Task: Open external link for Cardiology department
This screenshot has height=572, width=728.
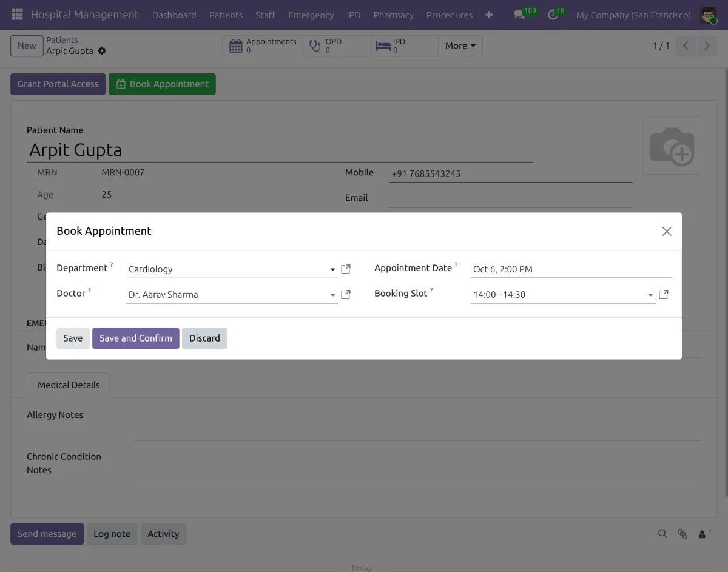Action: coord(346,269)
